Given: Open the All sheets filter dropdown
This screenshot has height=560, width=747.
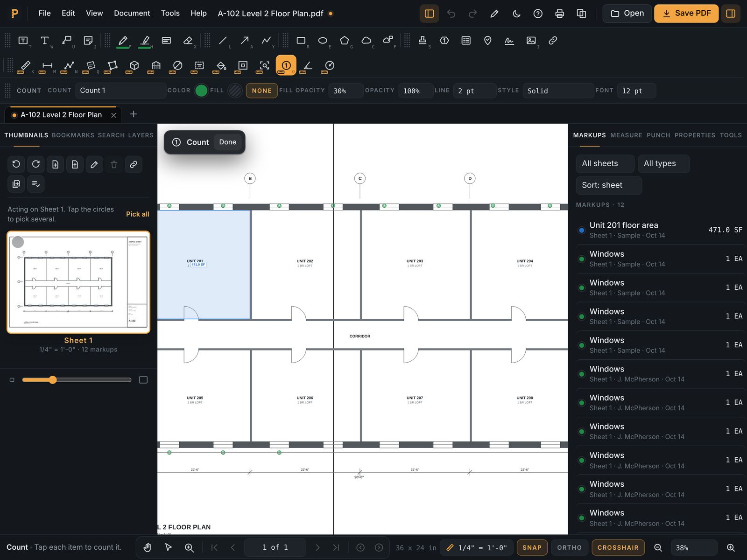Looking at the screenshot, I should (x=605, y=164).
